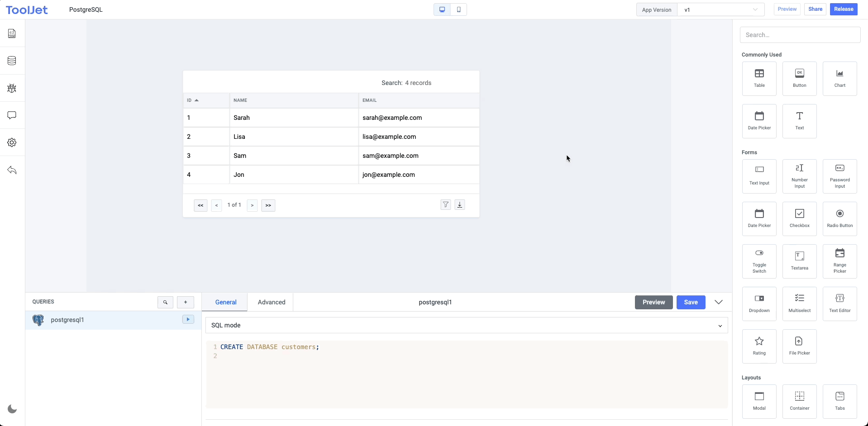This screenshot has height=426, width=868.
Task: Open the SQL mode dropdown
Action: (x=467, y=325)
